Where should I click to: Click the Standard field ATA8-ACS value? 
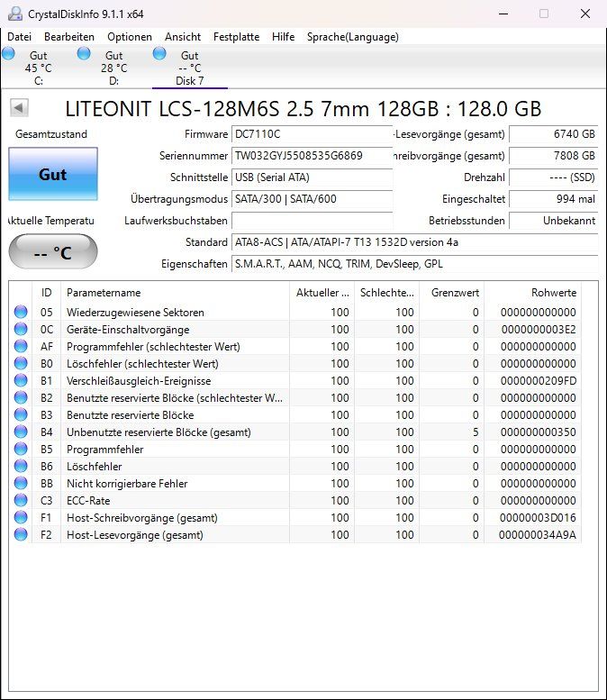tap(414, 242)
